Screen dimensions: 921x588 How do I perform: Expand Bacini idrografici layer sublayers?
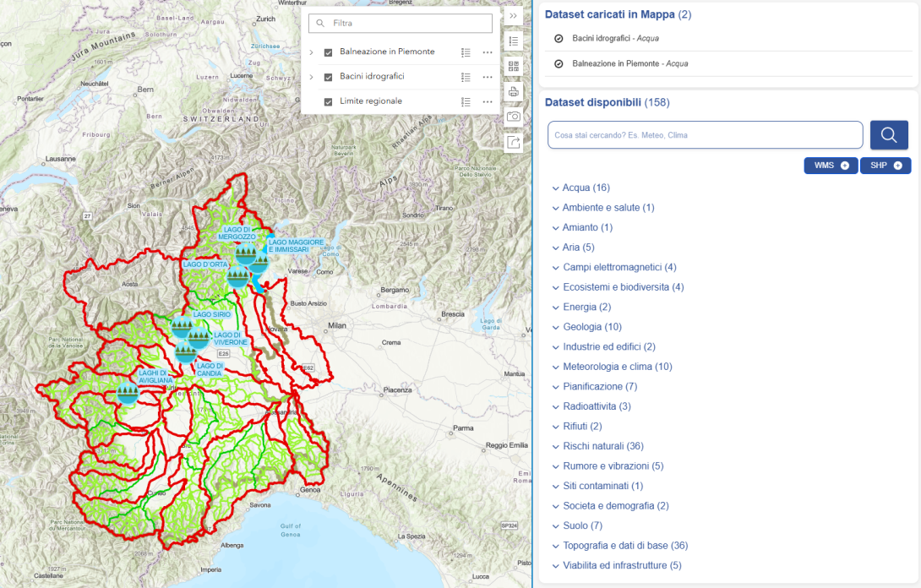coord(311,77)
